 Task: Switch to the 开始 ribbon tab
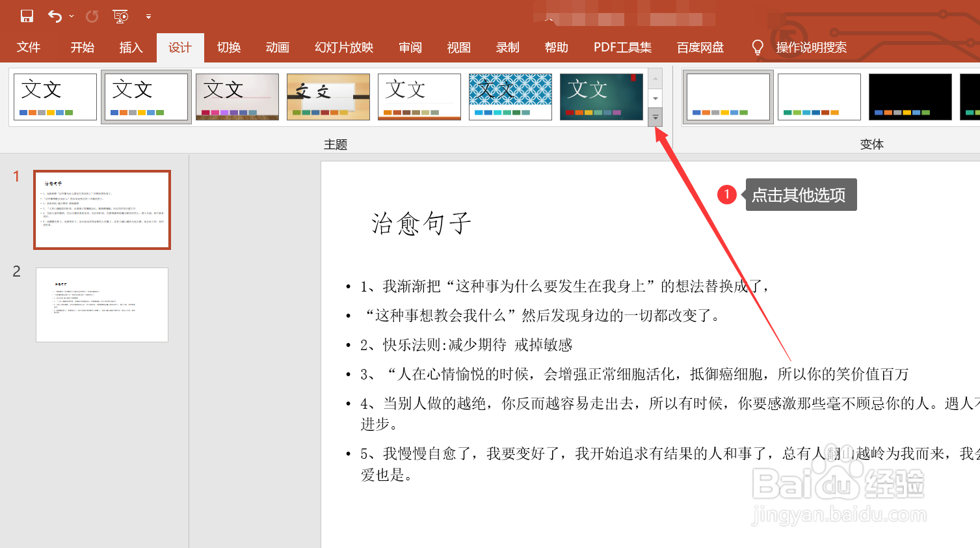pyautogui.click(x=83, y=48)
